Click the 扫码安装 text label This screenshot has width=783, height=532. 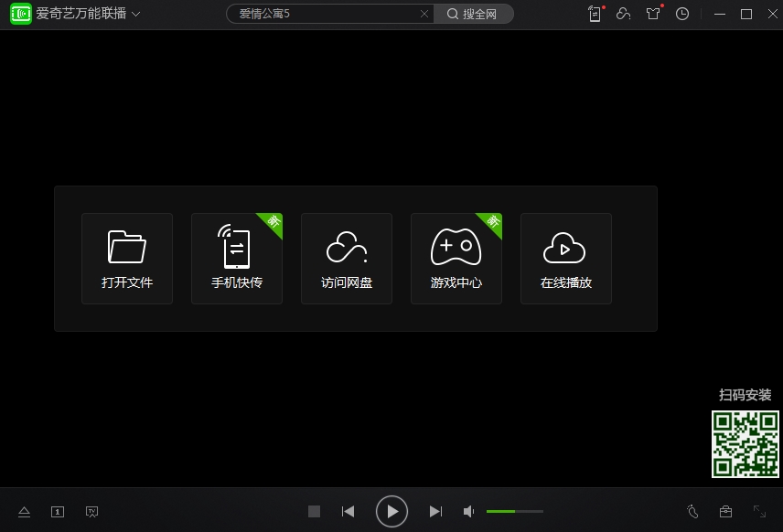point(745,395)
